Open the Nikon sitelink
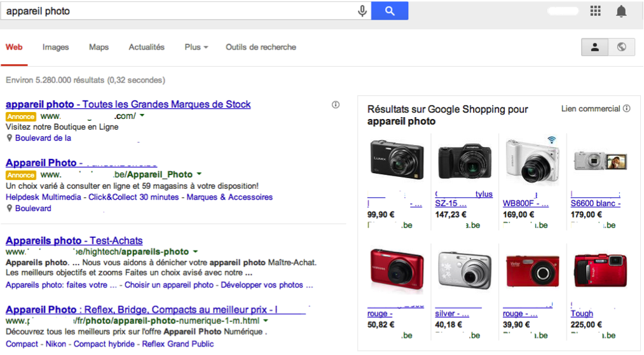This screenshot has width=644, height=355. [56, 344]
